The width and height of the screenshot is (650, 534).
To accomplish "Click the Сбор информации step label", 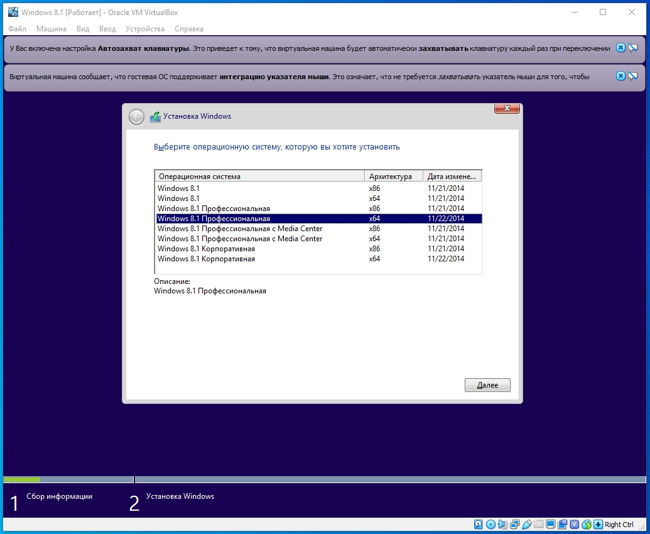I will 59,496.
